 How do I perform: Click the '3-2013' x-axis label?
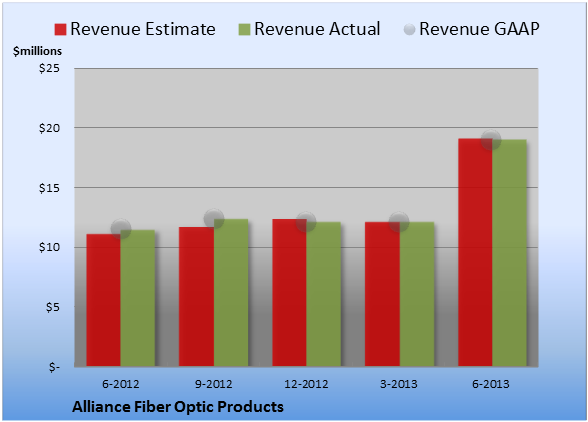click(x=399, y=384)
